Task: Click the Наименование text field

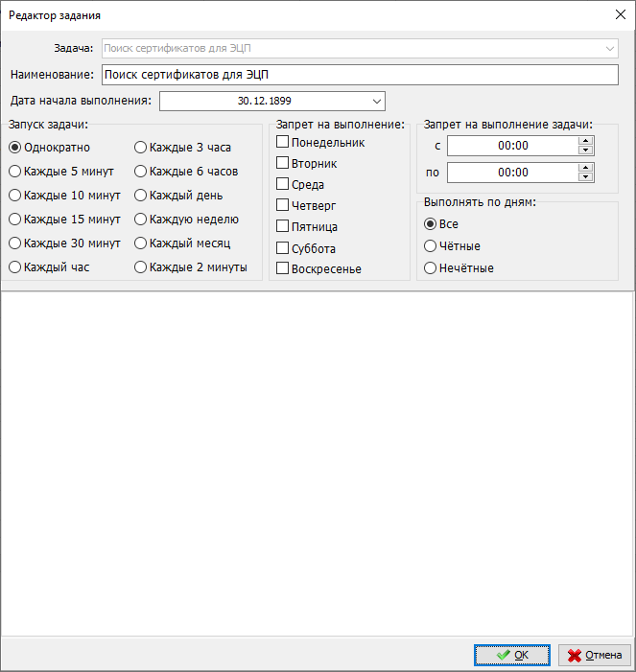Action: 360,75
